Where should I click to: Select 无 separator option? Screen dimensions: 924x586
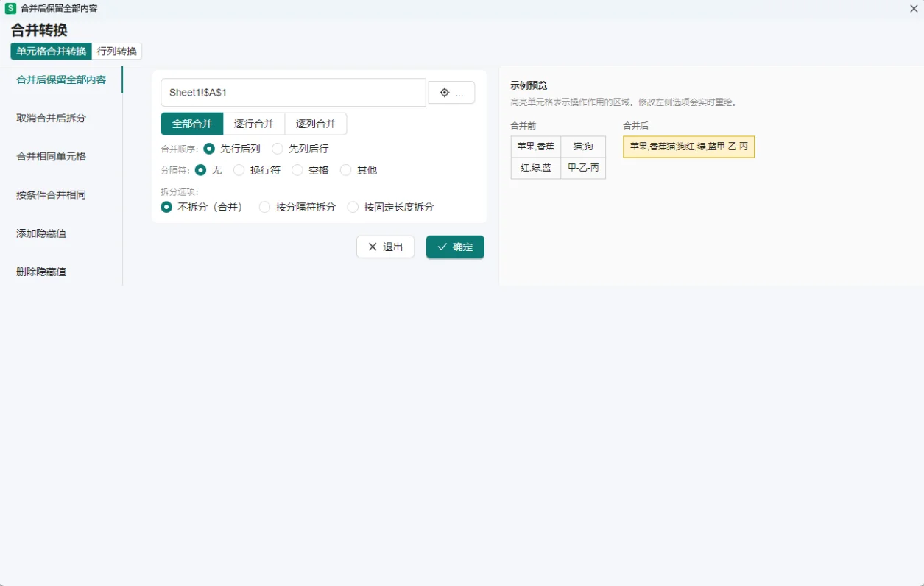click(208, 170)
